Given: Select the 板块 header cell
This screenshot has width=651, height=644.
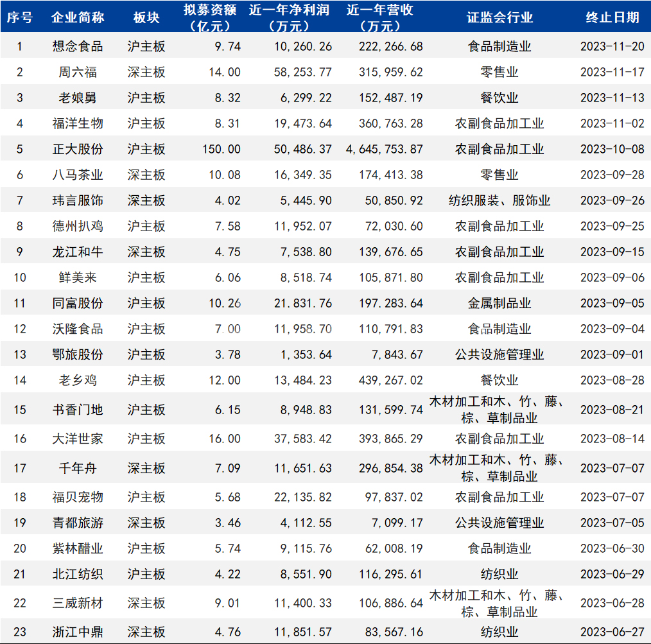Looking at the screenshot, I should click(x=146, y=17).
